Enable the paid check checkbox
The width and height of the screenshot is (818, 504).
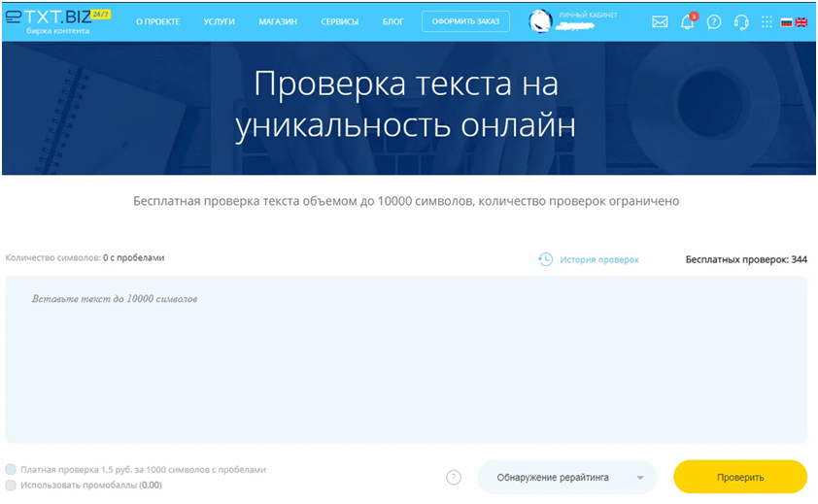click(11, 470)
